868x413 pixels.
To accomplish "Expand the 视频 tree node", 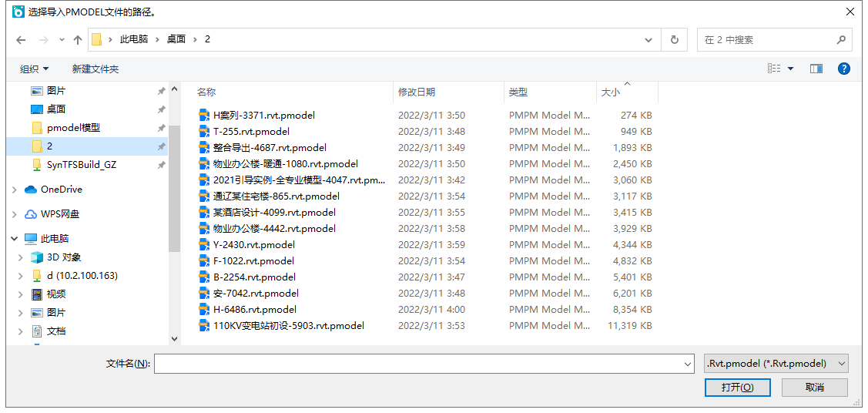I will click(21, 294).
